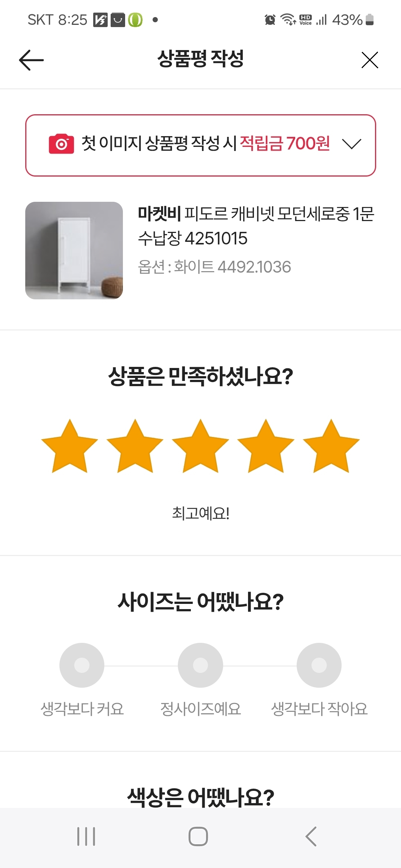Go back using the top-left arrow
The image size is (401, 868).
(31, 60)
